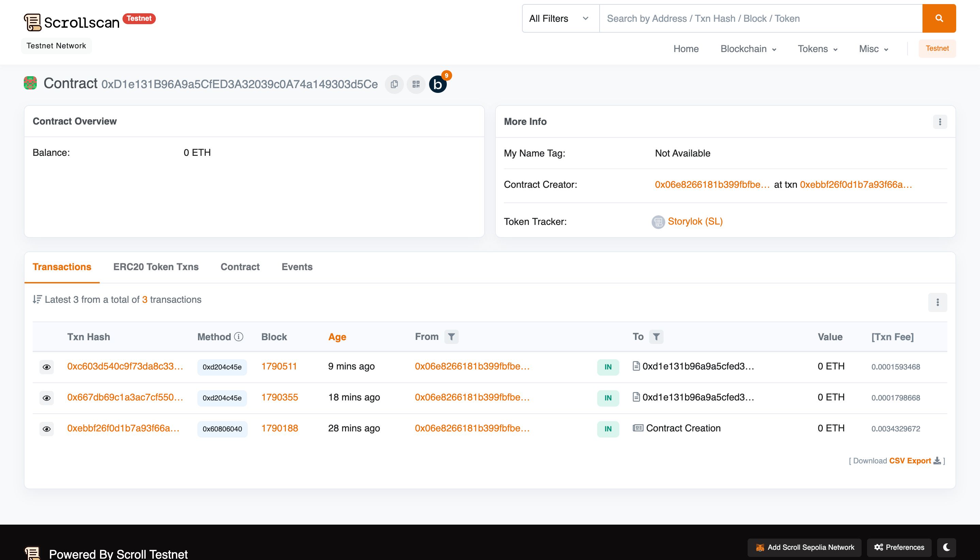The image size is (980, 560).
Task: Toggle dark mode moon icon
Action: pos(947,547)
